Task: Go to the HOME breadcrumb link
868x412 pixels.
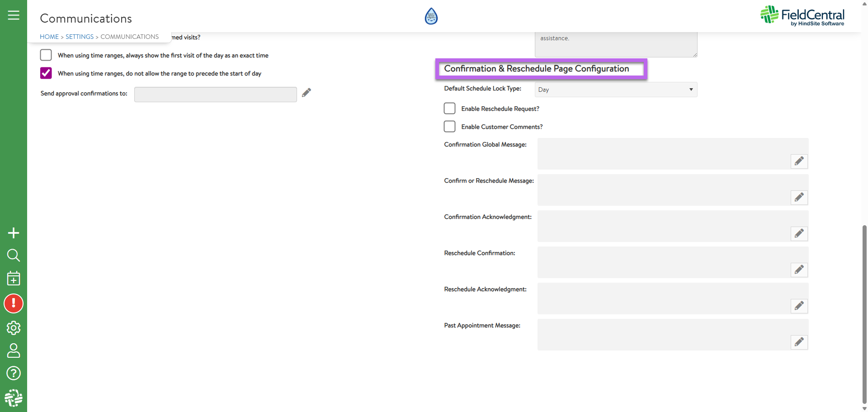Action: point(49,37)
